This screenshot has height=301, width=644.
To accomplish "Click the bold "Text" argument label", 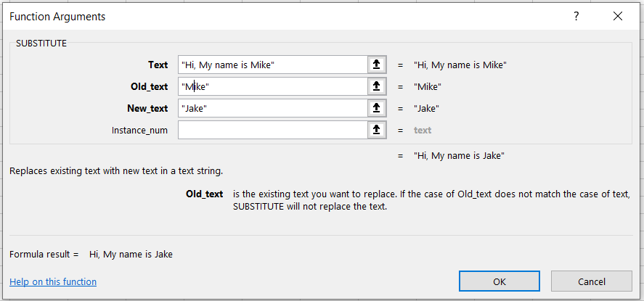I will tap(158, 65).
